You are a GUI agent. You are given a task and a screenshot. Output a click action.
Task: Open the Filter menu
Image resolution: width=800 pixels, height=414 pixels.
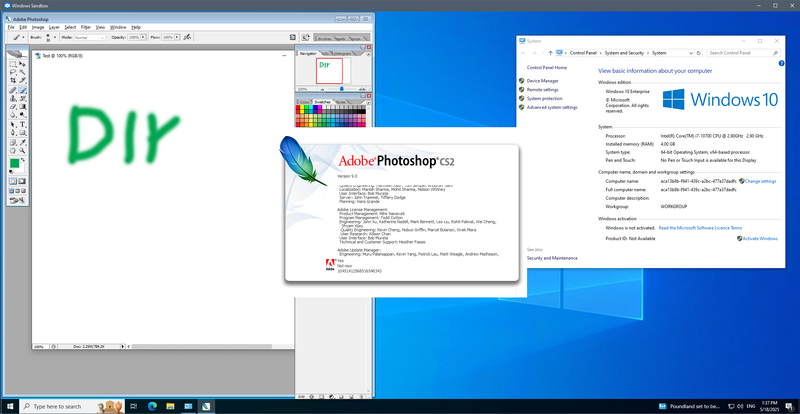coord(86,27)
